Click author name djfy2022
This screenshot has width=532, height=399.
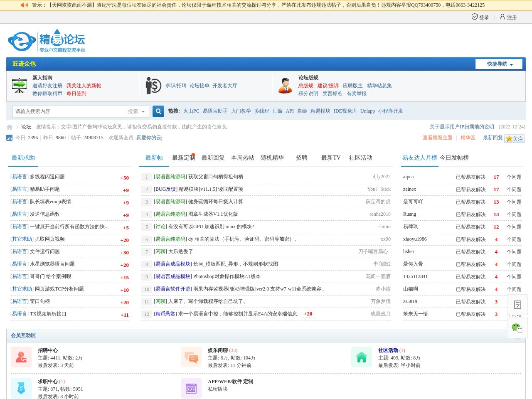[x=382, y=177]
